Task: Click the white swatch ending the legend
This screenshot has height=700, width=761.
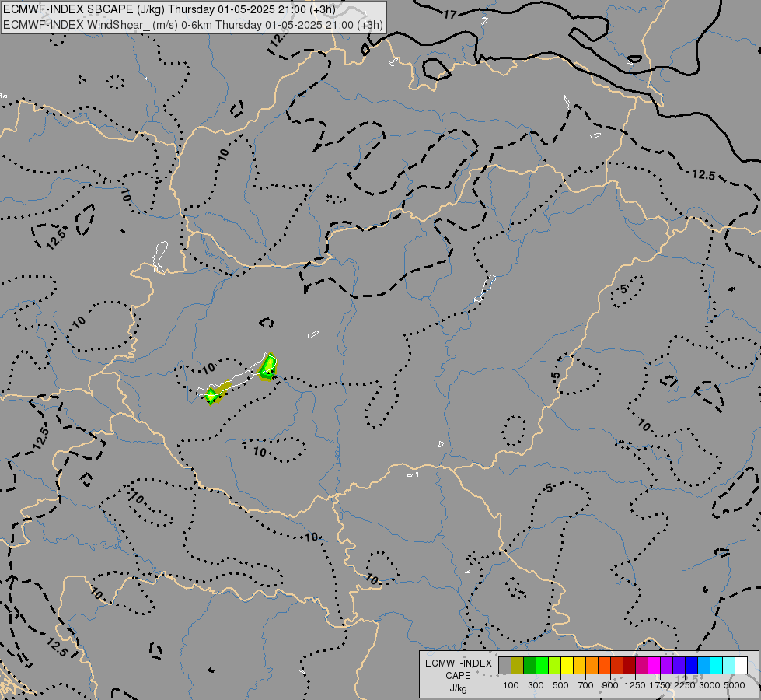Action: (741, 665)
